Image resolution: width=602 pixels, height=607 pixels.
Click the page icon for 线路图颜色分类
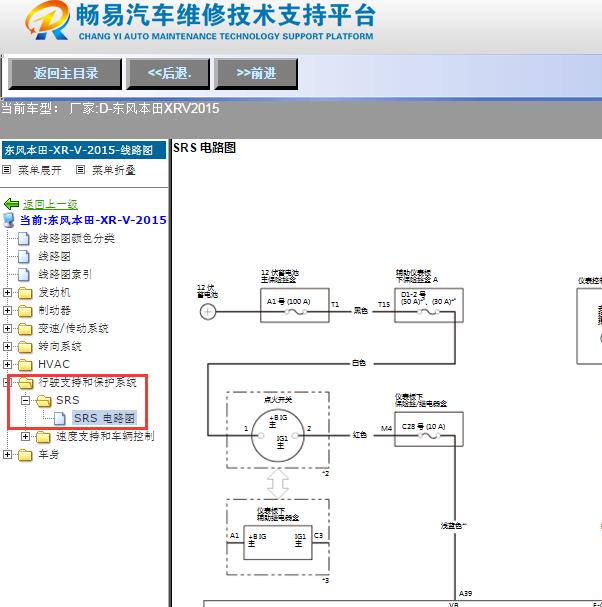click(x=24, y=238)
